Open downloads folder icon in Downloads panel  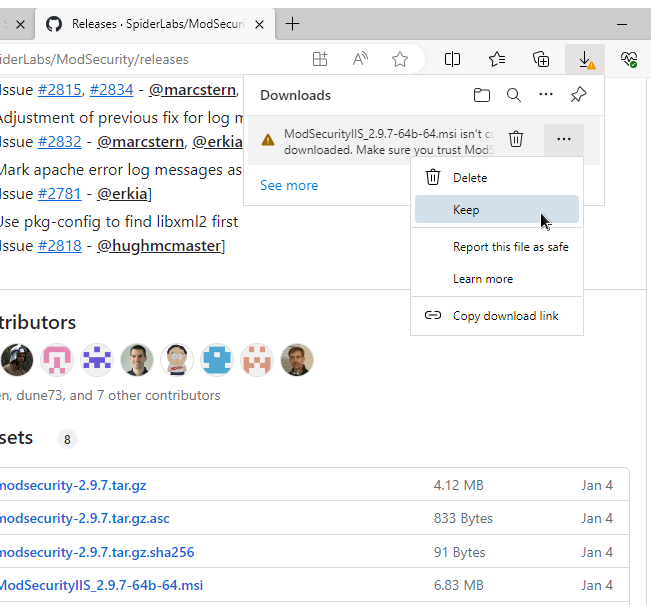pyautogui.click(x=482, y=95)
